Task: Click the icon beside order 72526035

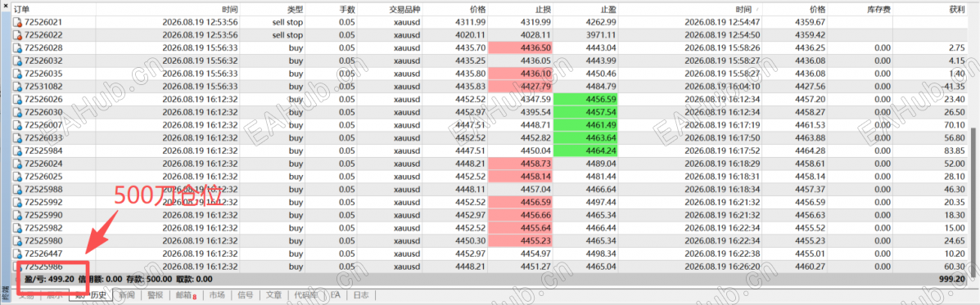Action: click(x=17, y=74)
